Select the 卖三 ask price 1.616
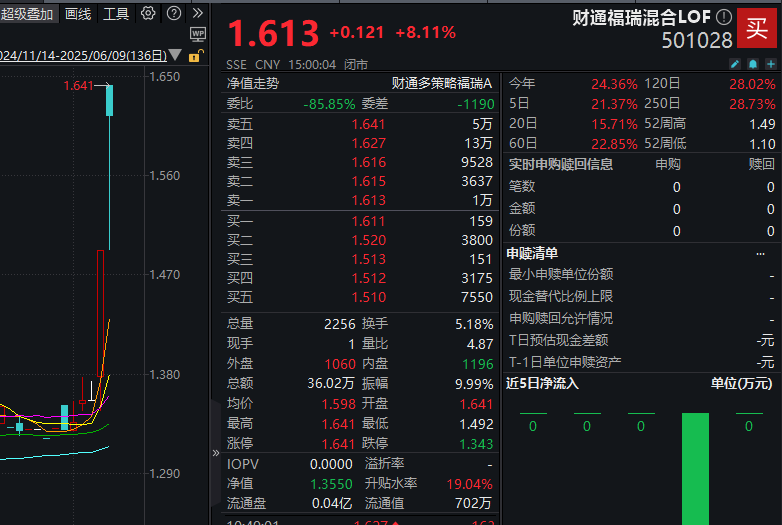 click(x=368, y=162)
